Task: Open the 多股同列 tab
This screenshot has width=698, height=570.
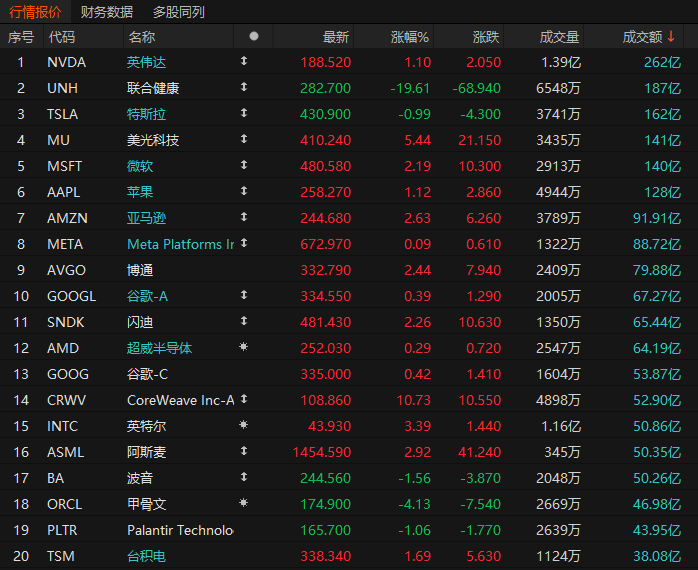Action: [179, 12]
